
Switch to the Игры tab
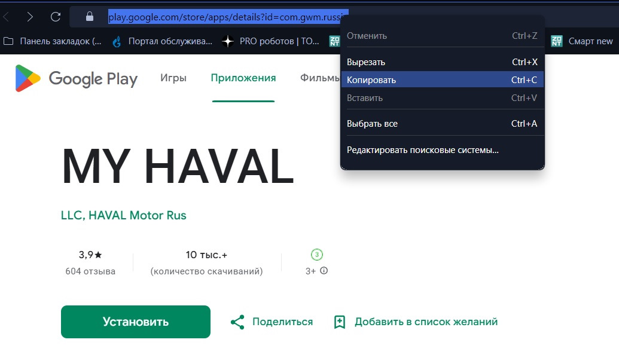(x=173, y=78)
